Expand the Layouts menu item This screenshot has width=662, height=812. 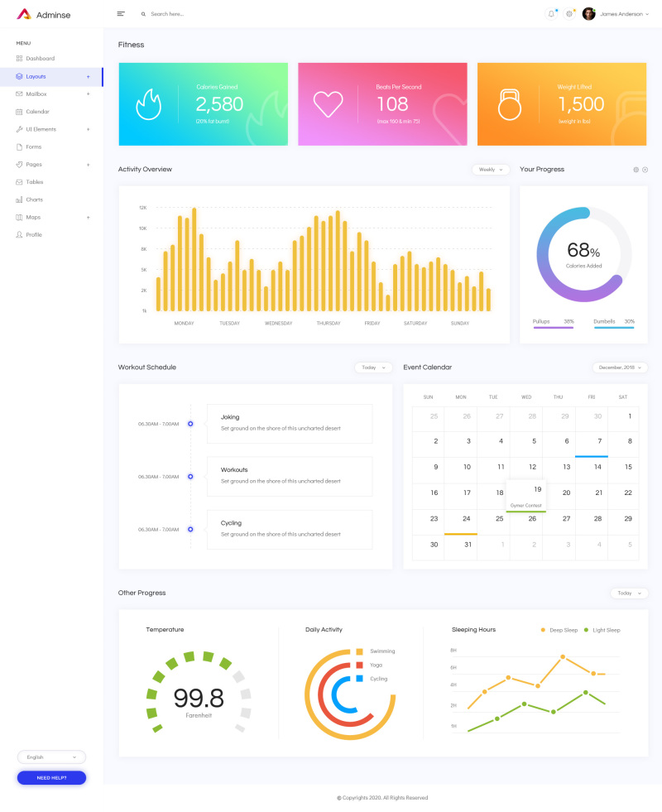[36, 76]
